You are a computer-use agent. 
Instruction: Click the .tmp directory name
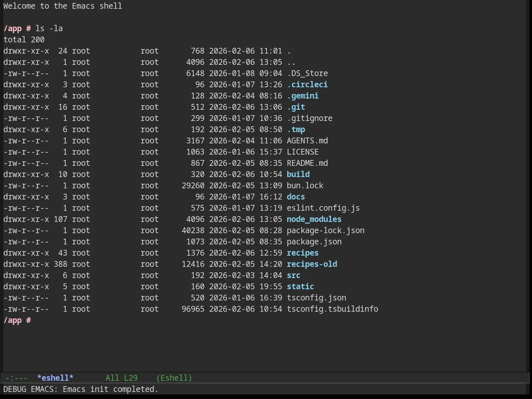(x=296, y=129)
